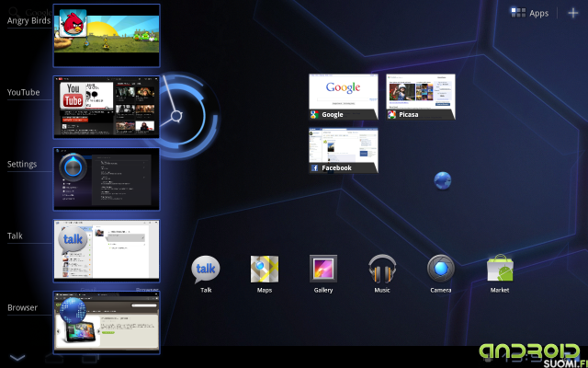The image size is (588, 368).
Task: Tap the analog clock widget
Action: pyautogui.click(x=184, y=116)
